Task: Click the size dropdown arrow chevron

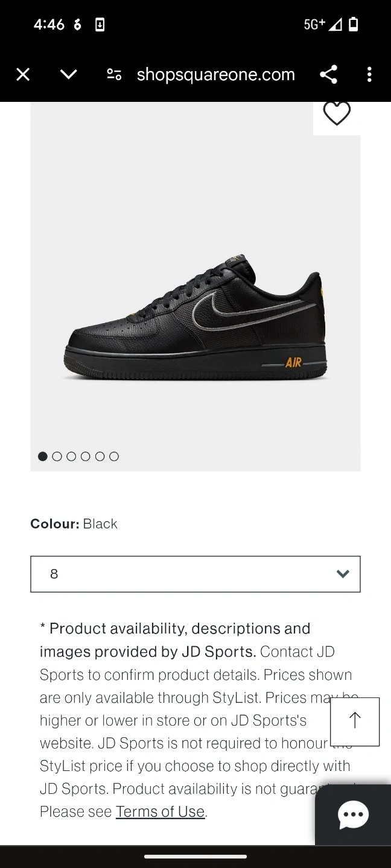Action: click(x=343, y=574)
